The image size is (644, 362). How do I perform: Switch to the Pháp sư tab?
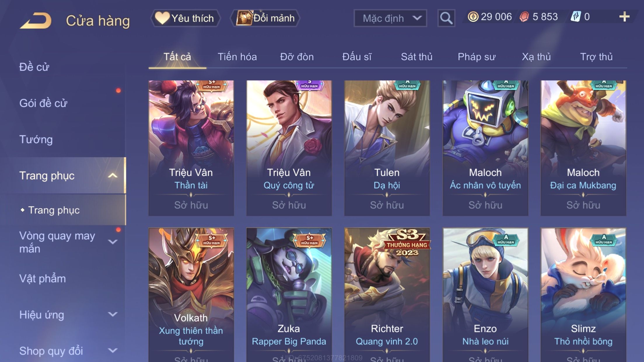click(x=477, y=57)
